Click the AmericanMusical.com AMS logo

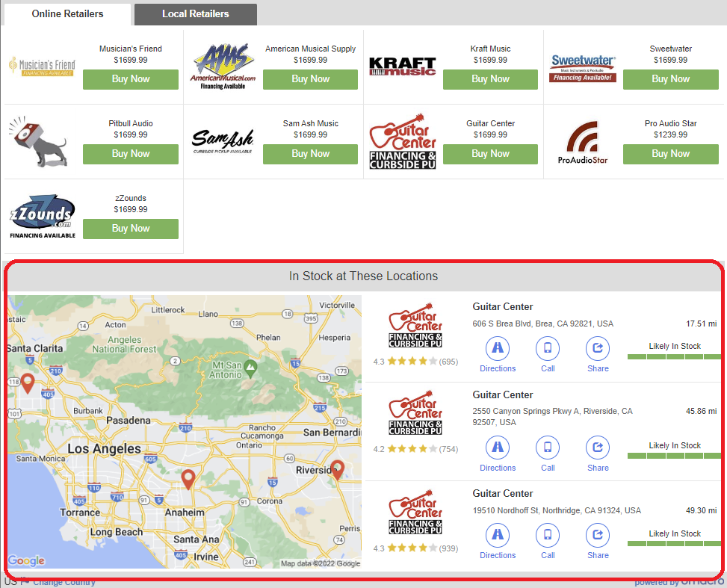[223, 66]
